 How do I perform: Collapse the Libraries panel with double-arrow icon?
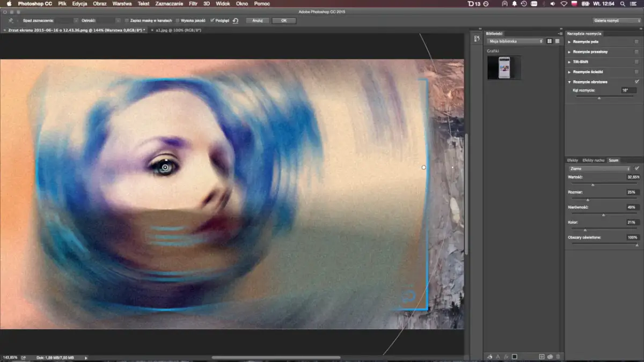pos(560,33)
